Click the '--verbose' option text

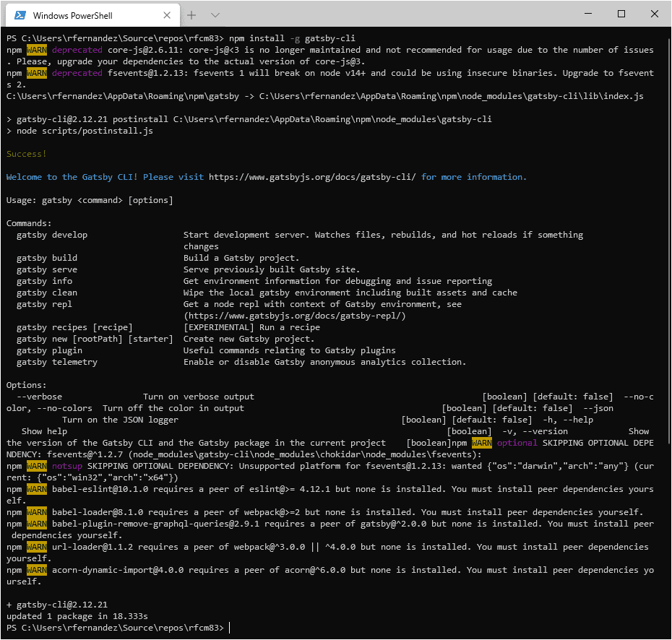tap(40, 397)
